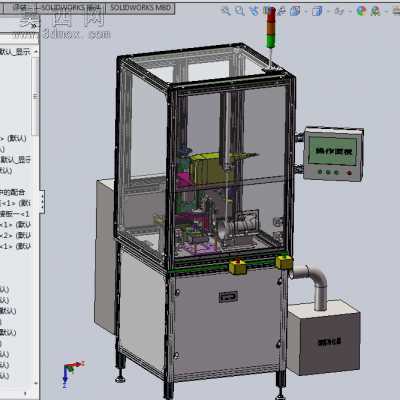Select the 操作面板 screen on the model
Screen dimensions: 400x400
333,151
